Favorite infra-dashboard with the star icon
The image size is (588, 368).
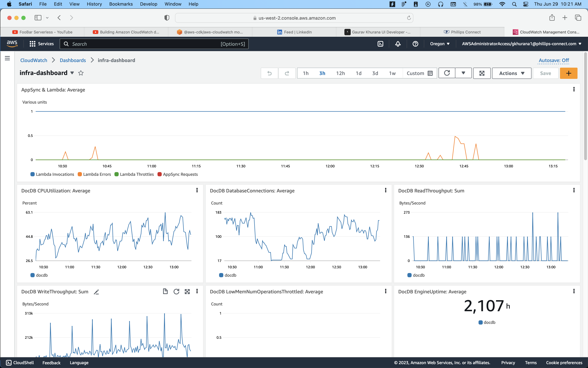coord(81,73)
